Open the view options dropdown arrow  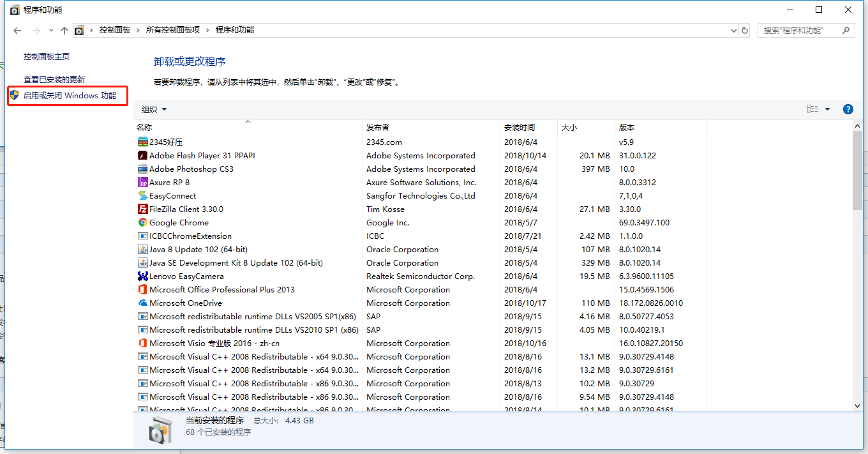(x=828, y=109)
